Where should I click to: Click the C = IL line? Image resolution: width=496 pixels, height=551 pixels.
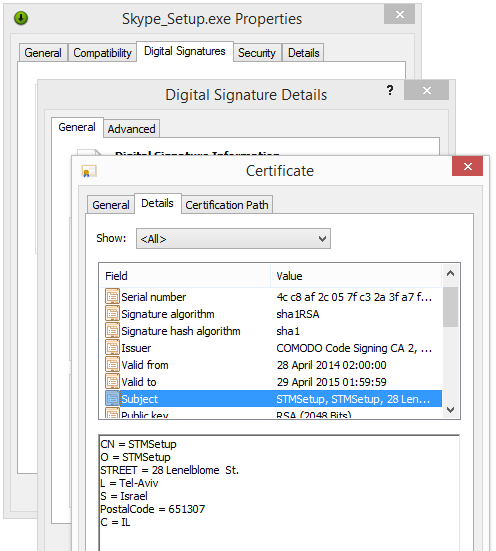click(x=115, y=522)
